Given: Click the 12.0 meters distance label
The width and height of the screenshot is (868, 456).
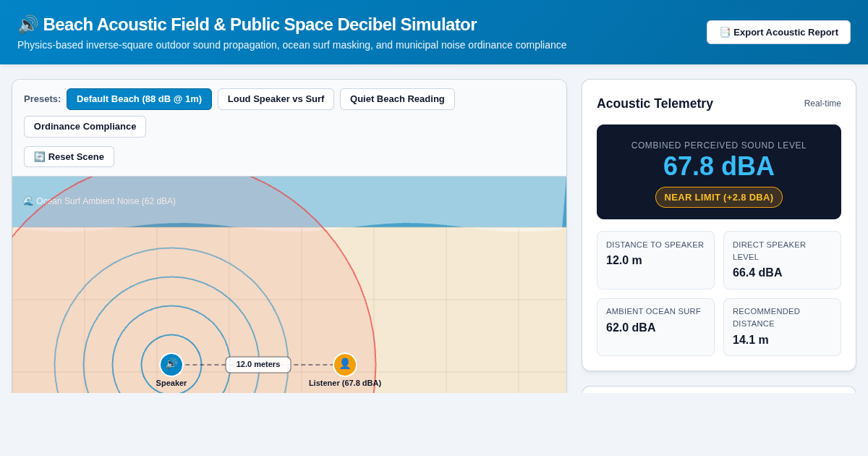Looking at the screenshot, I should pos(258,364).
